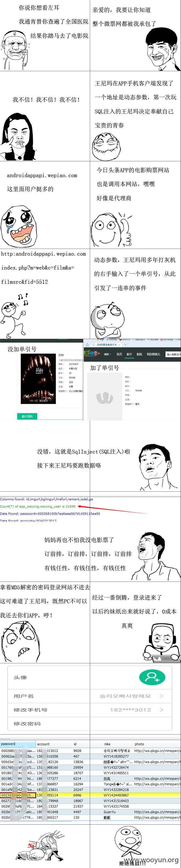
Task: Click the Columns found log line
Action: point(46,499)
